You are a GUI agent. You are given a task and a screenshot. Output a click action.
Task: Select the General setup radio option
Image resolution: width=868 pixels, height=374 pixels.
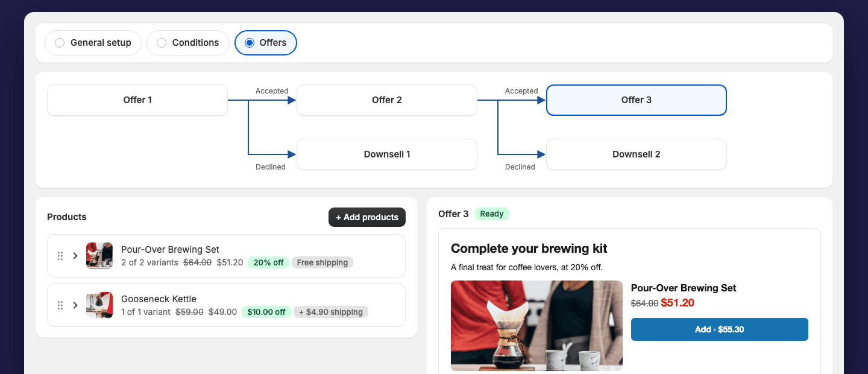pos(93,43)
